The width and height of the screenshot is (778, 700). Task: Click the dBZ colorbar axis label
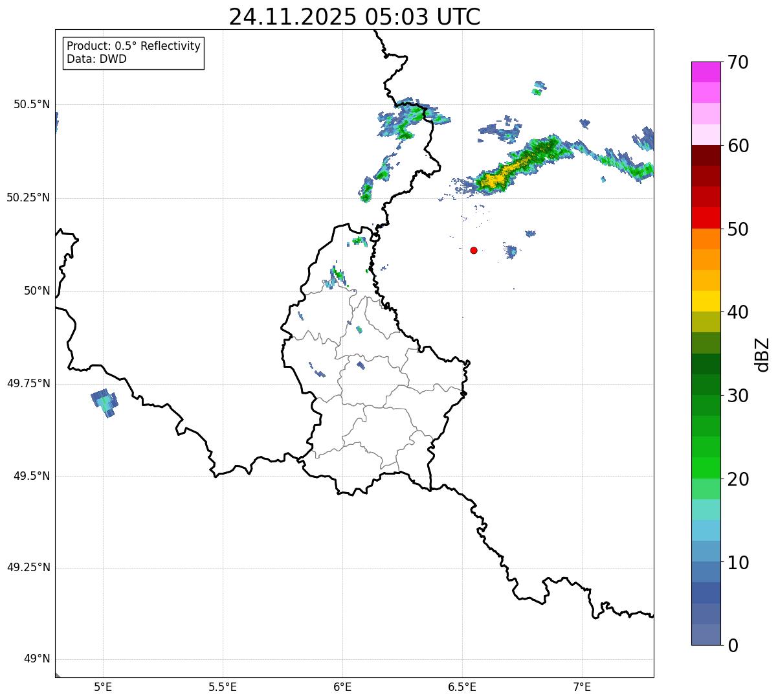pyautogui.click(x=762, y=354)
